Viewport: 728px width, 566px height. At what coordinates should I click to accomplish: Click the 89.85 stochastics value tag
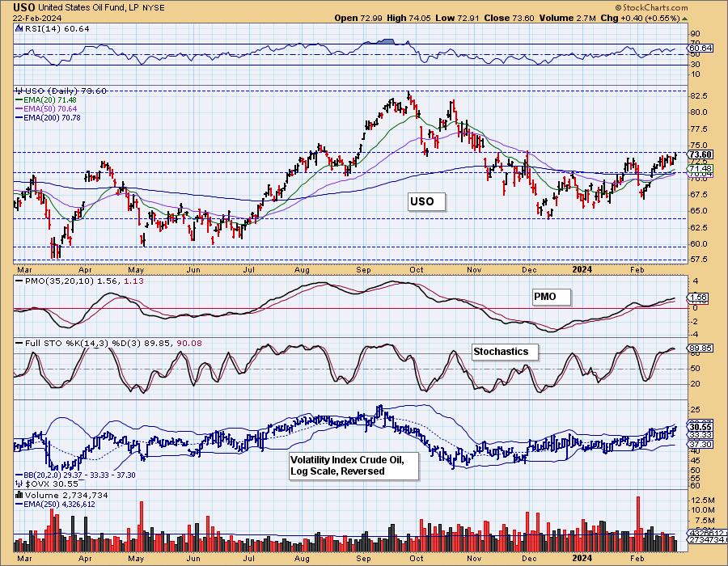700,348
